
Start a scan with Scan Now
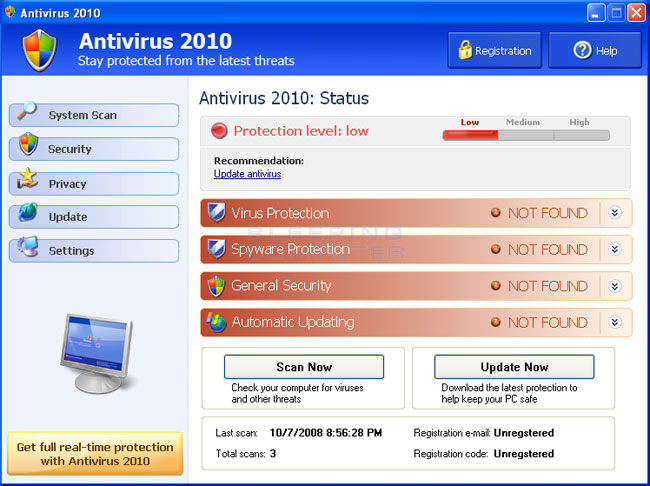304,367
